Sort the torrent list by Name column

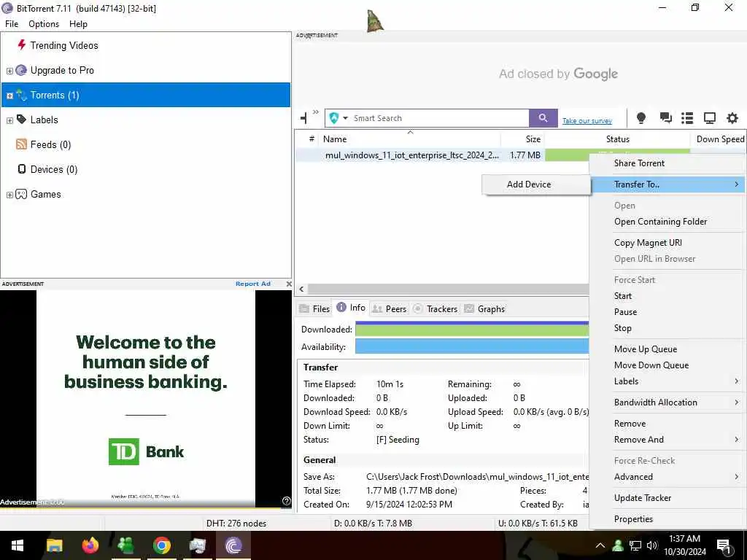coord(410,139)
